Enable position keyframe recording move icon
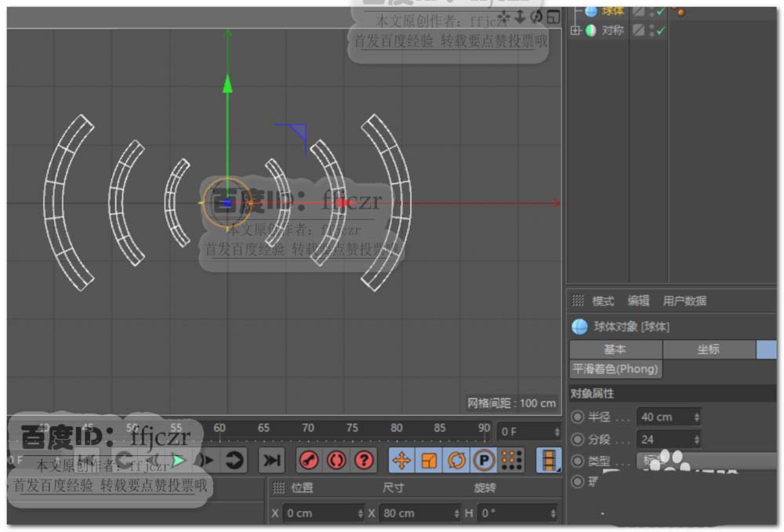The image size is (784, 532). click(401, 461)
